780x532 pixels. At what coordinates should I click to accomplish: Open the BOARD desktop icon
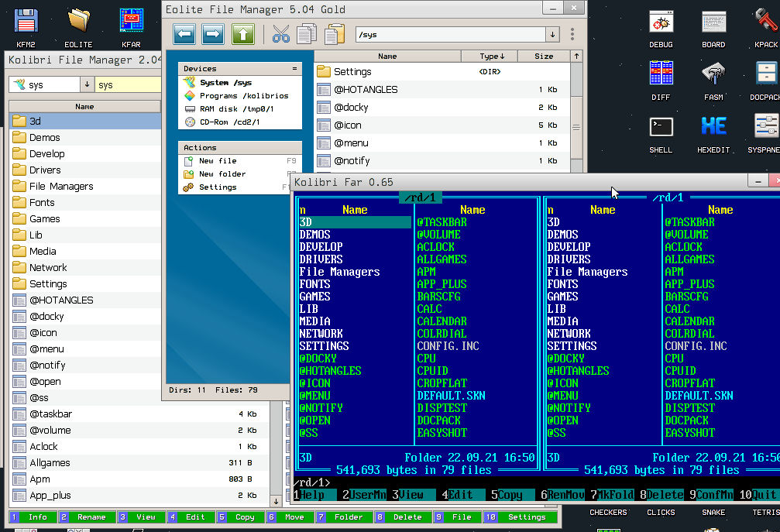coord(713,28)
